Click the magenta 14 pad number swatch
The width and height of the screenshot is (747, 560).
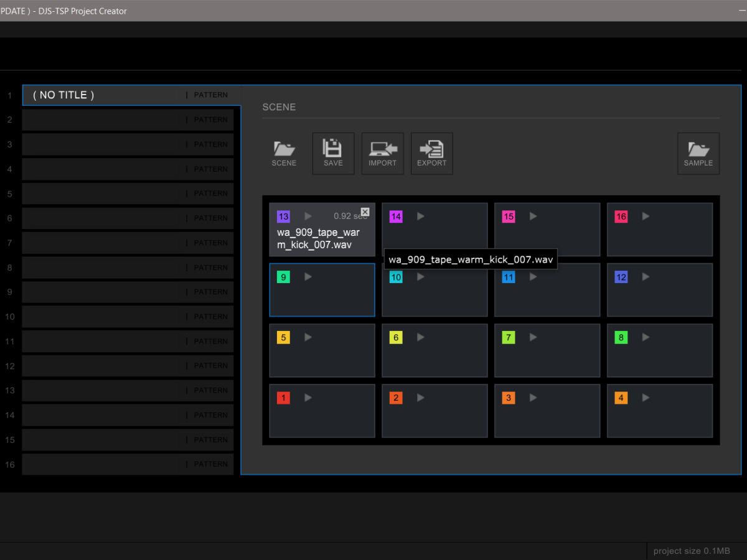tap(396, 217)
